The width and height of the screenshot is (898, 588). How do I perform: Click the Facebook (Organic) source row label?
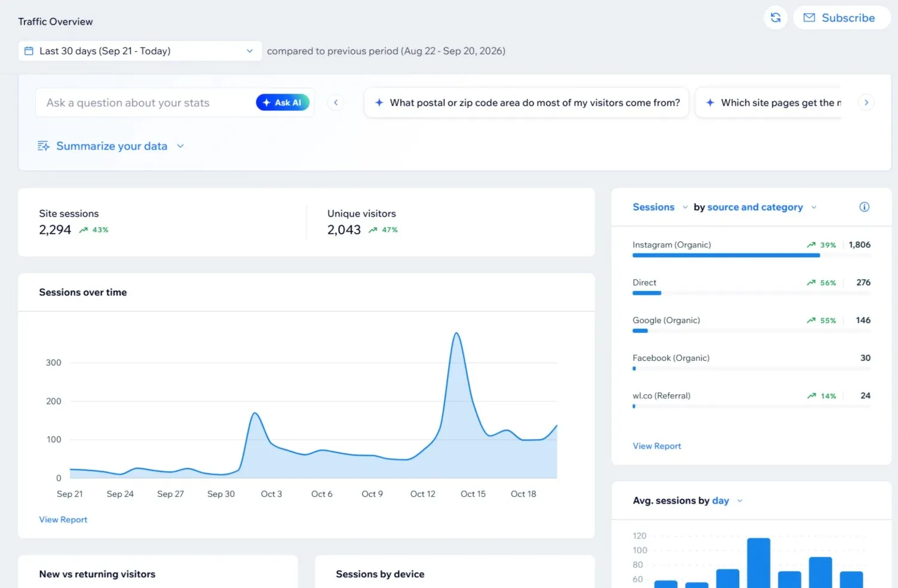pos(671,358)
